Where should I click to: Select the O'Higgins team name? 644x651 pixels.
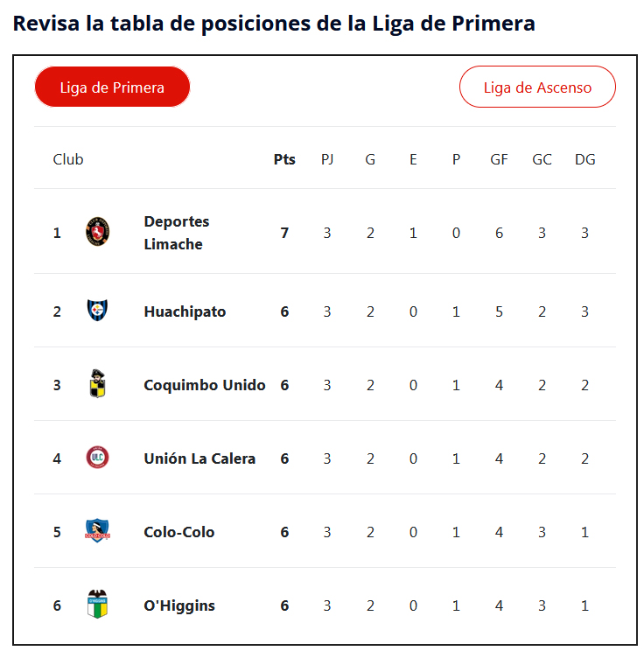click(x=179, y=605)
